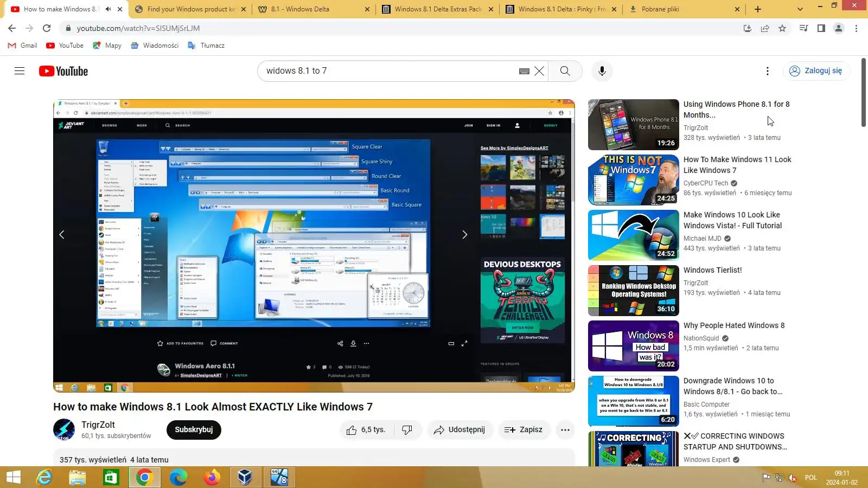Open the Chrome profile icon
This screenshot has height=488, width=868.
pos(839,28)
